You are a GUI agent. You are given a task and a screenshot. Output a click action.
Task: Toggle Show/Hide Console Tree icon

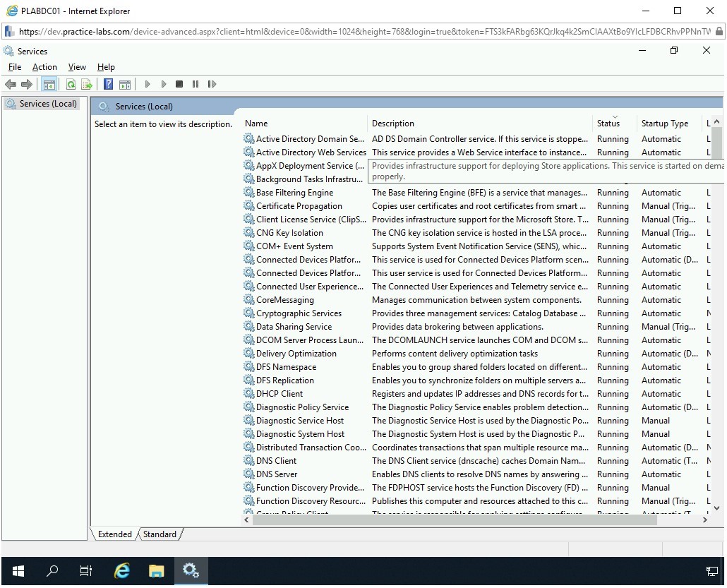pos(49,84)
